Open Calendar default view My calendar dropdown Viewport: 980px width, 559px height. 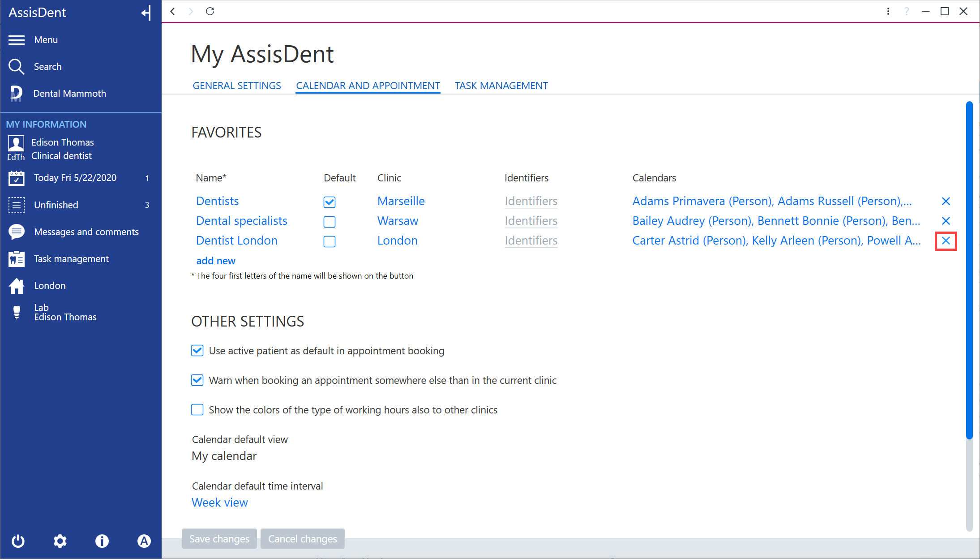pos(224,456)
